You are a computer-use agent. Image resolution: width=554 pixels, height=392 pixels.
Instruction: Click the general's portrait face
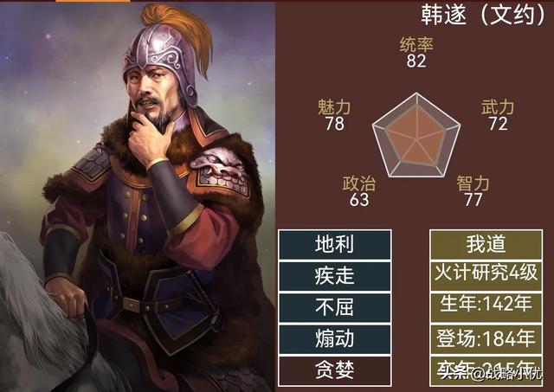pos(154,95)
